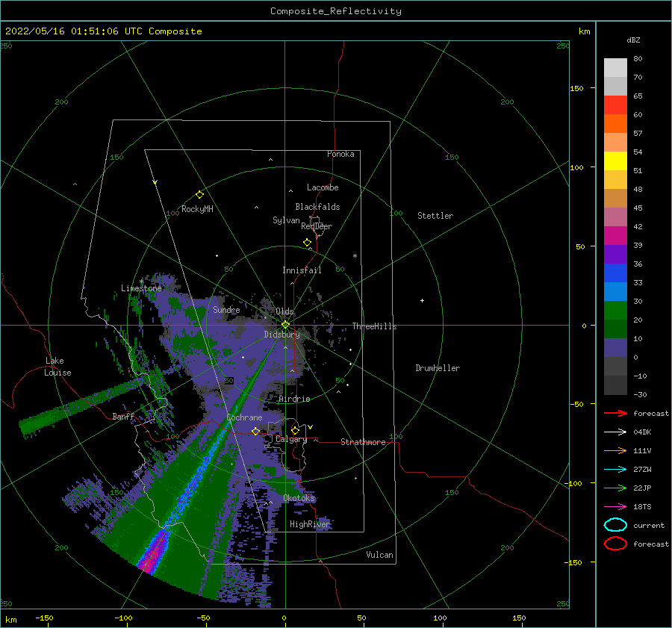Click the Banff label
The image size is (672, 628).
(123, 416)
